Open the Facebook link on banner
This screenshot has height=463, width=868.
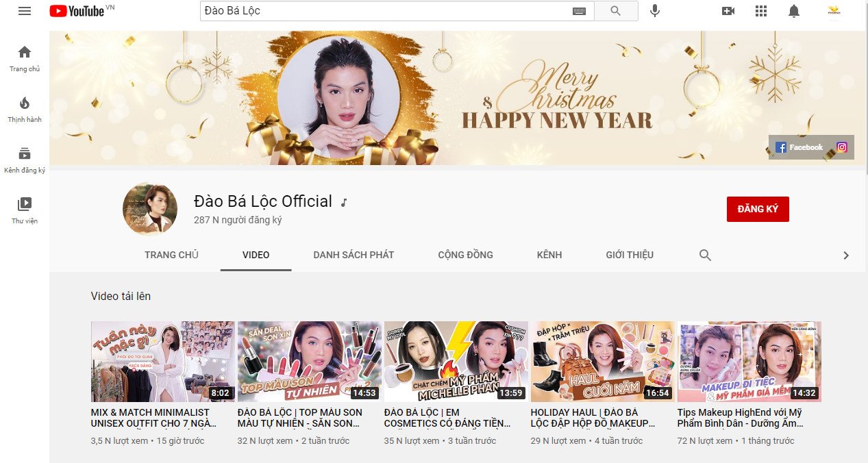[799, 147]
